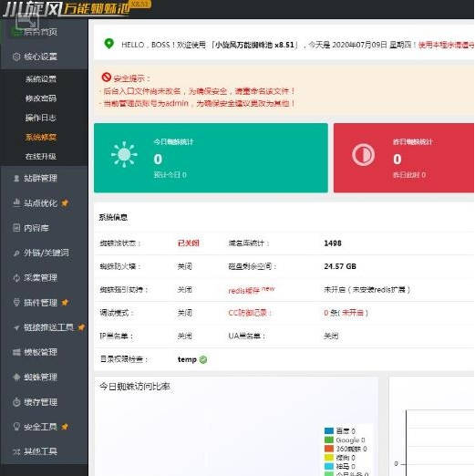Click the gear icon next to 核心设置
The height and width of the screenshot is (476, 475).
(16, 57)
